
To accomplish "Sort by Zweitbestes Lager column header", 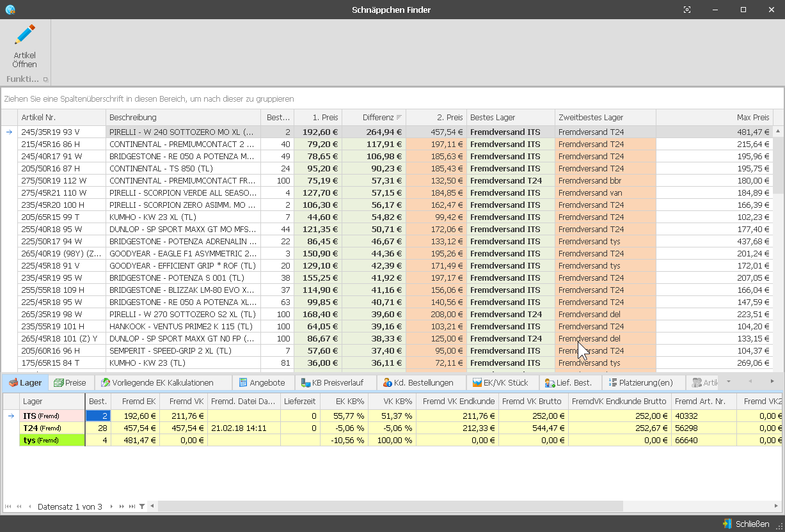I will click(605, 118).
